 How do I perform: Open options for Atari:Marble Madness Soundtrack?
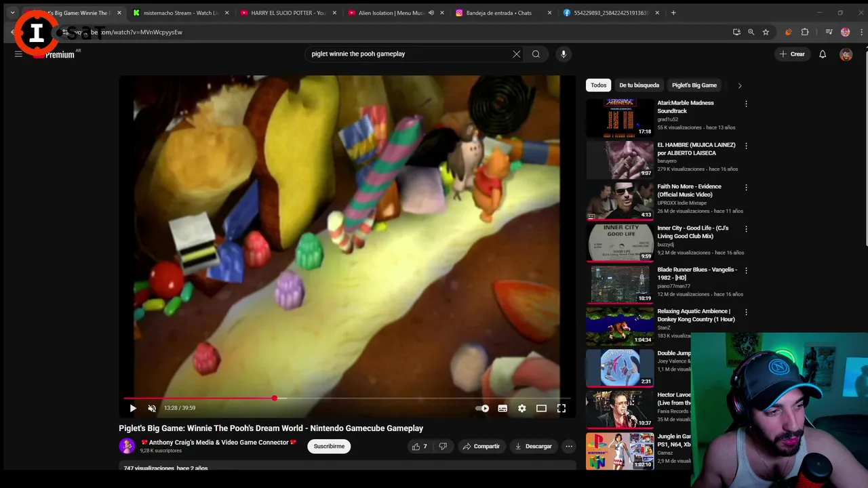746,104
